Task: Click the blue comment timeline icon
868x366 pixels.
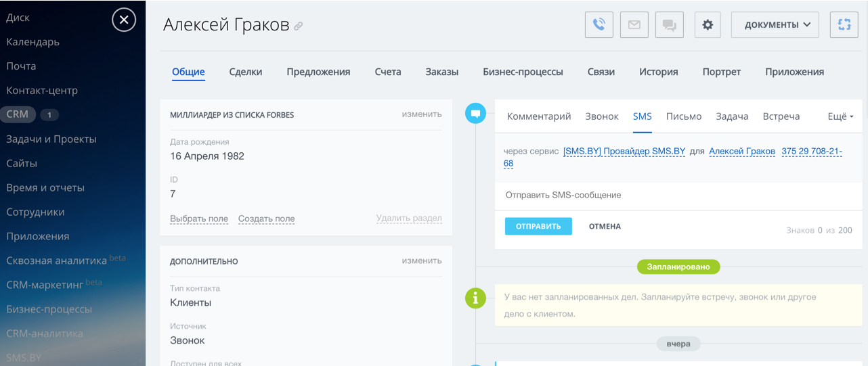Action: [475, 114]
